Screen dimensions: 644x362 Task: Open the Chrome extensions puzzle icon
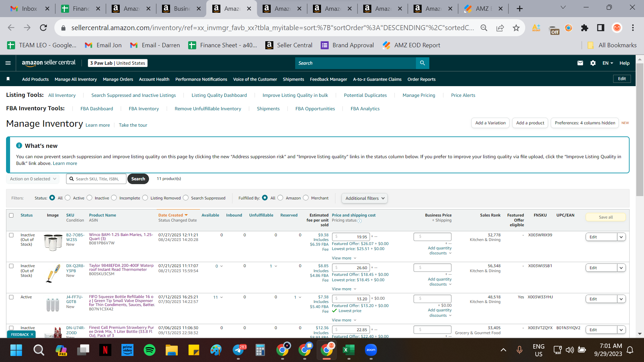[585, 27]
